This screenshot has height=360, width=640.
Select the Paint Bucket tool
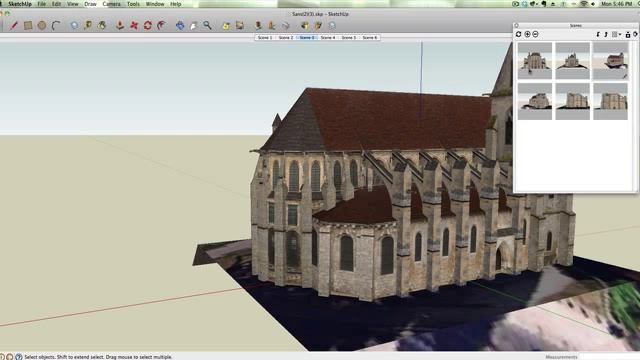tap(102, 26)
